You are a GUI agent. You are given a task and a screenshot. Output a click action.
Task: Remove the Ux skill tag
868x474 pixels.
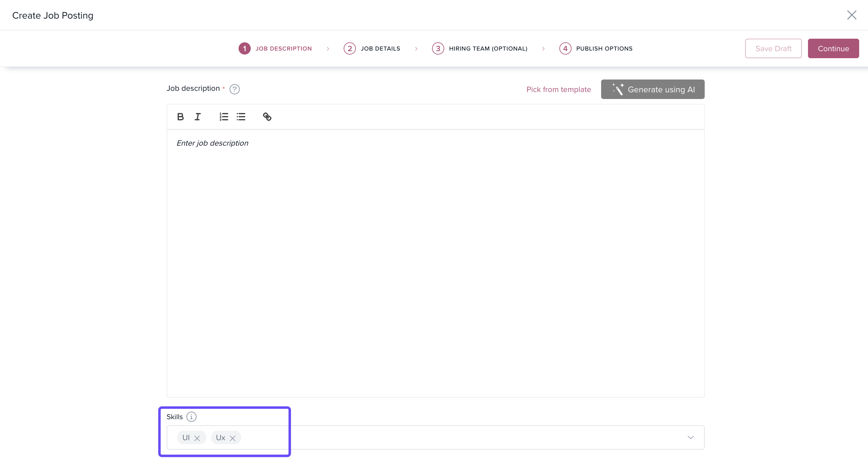pyautogui.click(x=232, y=438)
